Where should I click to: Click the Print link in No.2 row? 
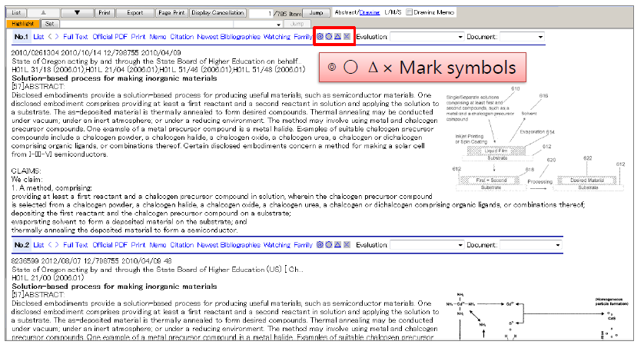point(138,244)
